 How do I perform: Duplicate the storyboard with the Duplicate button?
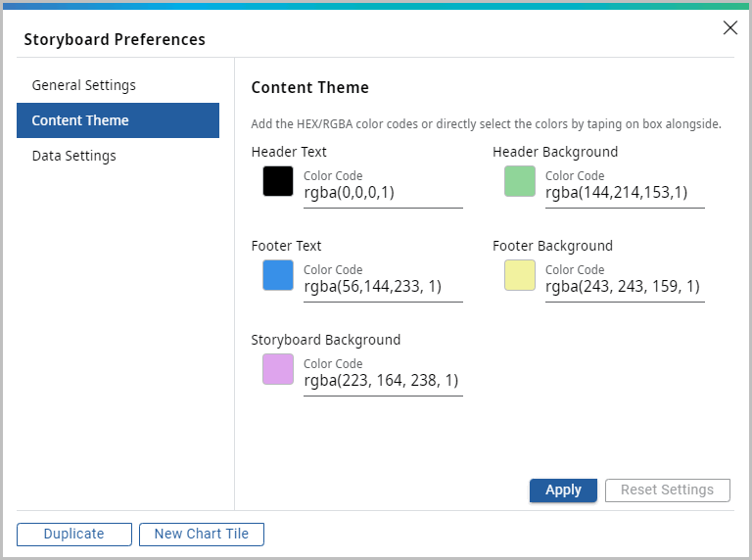click(x=73, y=535)
